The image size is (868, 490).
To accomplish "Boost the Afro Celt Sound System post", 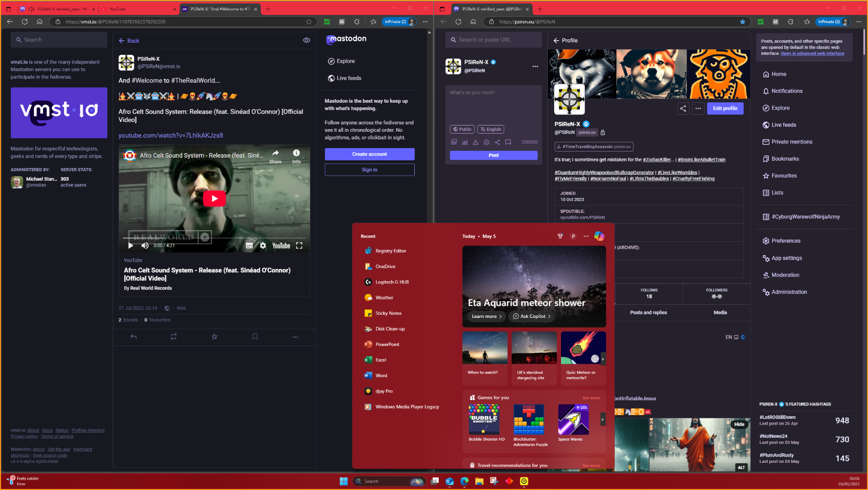I will click(x=174, y=336).
